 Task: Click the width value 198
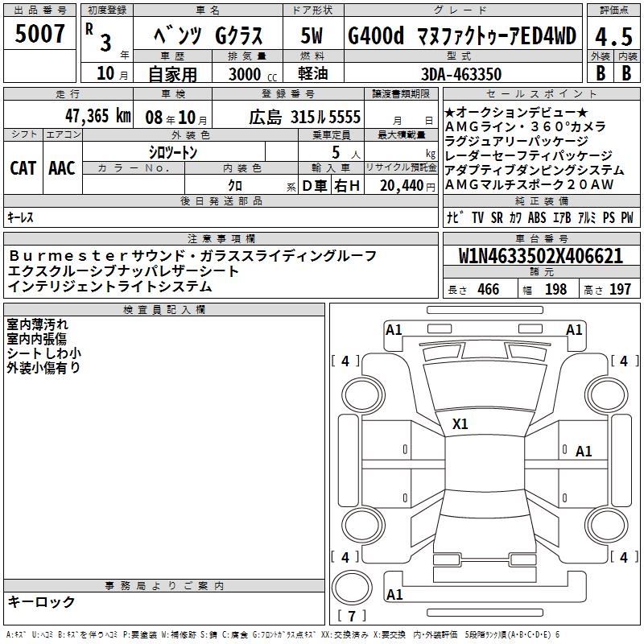click(x=555, y=289)
